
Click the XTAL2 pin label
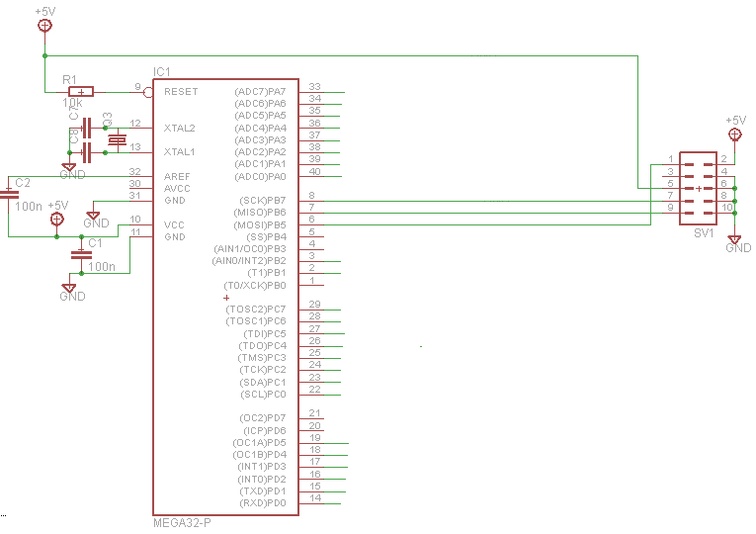click(179, 129)
